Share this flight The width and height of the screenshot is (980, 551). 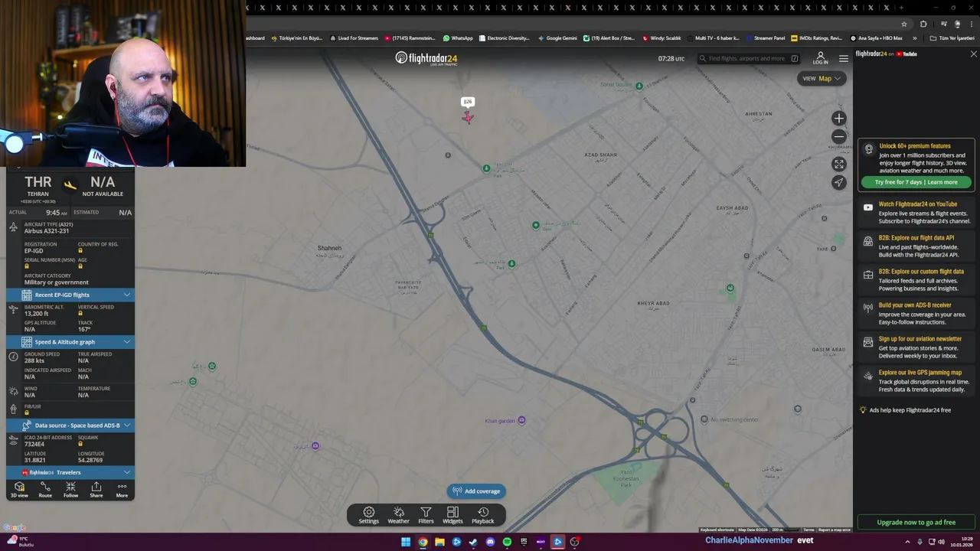tap(96, 490)
